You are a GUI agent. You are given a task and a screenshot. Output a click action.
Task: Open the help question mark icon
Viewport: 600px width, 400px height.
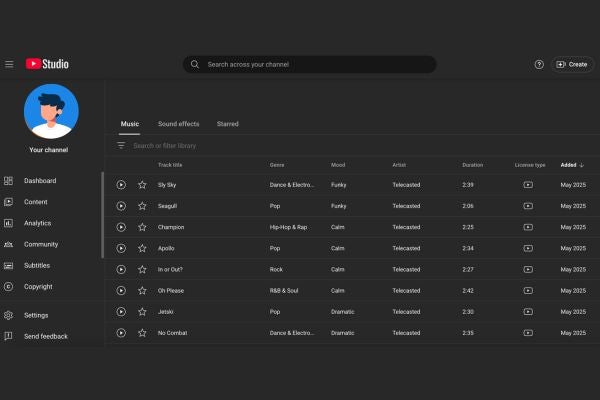click(x=539, y=64)
